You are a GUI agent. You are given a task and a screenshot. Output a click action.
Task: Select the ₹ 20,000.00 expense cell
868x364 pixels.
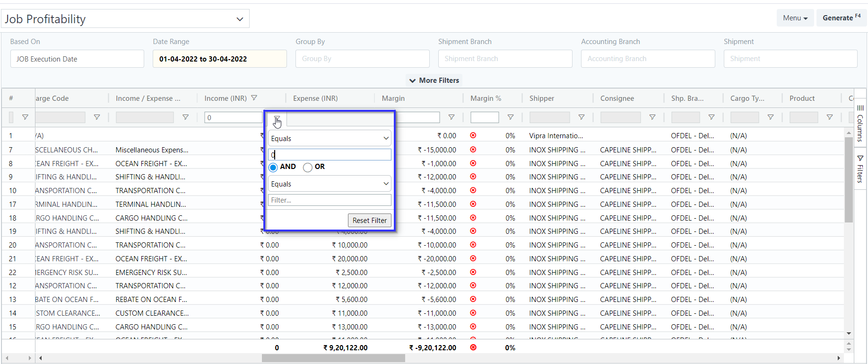tap(349, 259)
